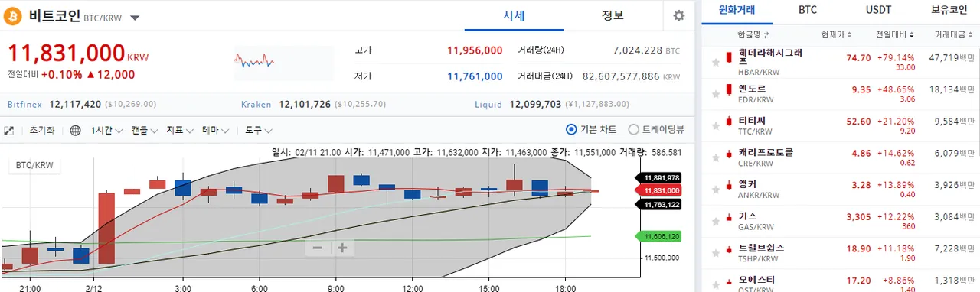Sort list by 전일대비 column header
Screen dimensions: 980x292
coord(894,35)
